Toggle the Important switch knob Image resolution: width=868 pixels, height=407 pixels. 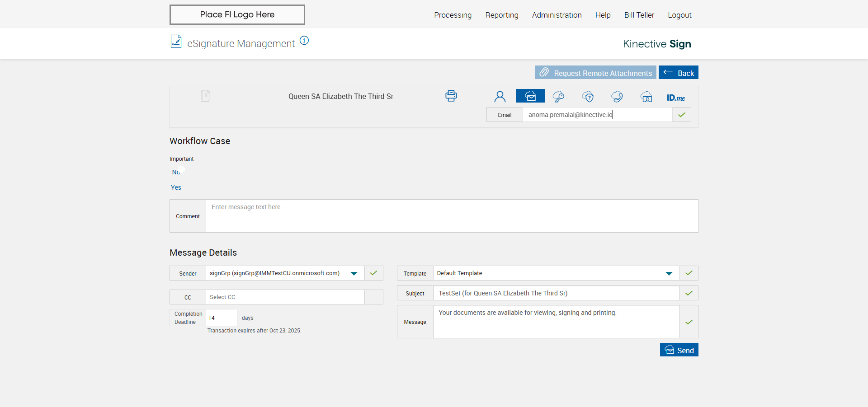181,170
